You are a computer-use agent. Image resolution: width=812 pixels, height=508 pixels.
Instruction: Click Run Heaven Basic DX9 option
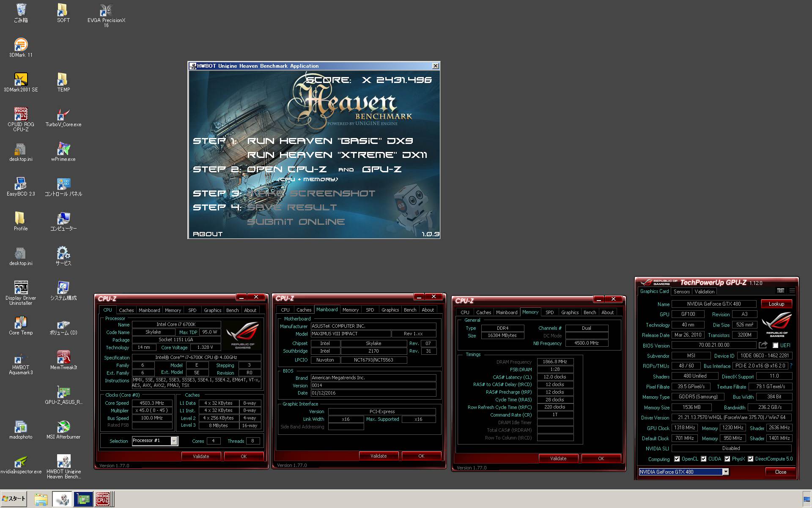(330, 141)
